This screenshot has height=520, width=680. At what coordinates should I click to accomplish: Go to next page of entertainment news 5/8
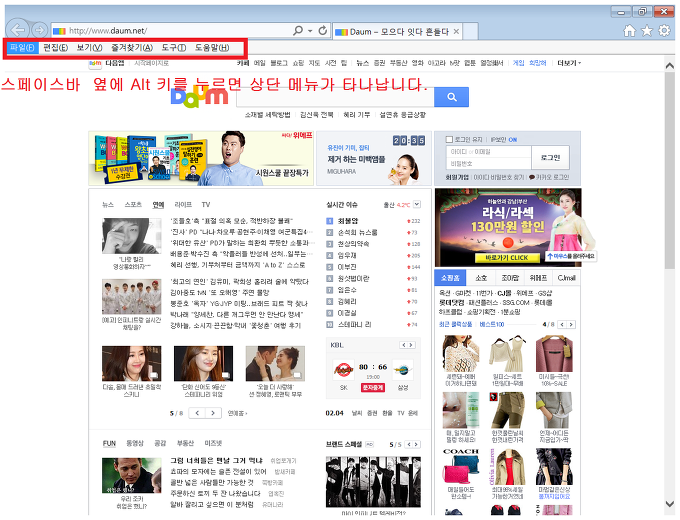[213, 413]
